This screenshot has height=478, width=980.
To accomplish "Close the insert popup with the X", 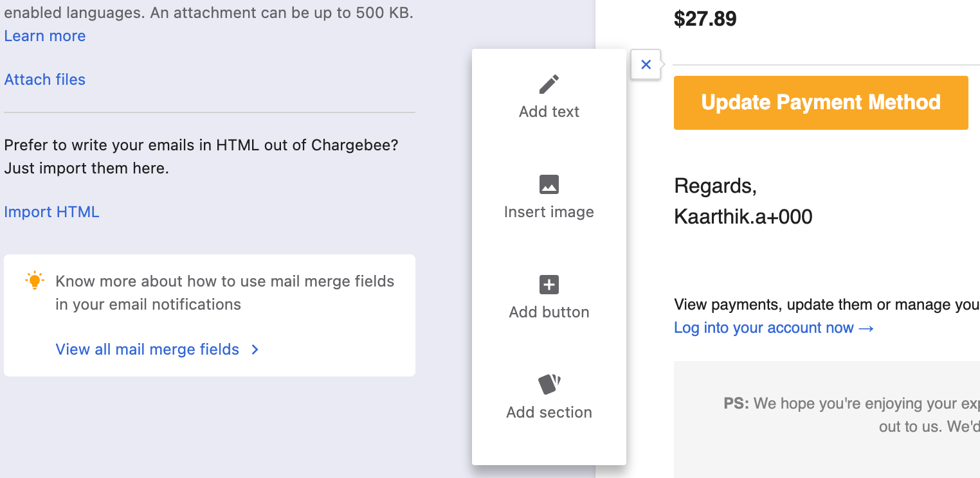I will point(646,64).
